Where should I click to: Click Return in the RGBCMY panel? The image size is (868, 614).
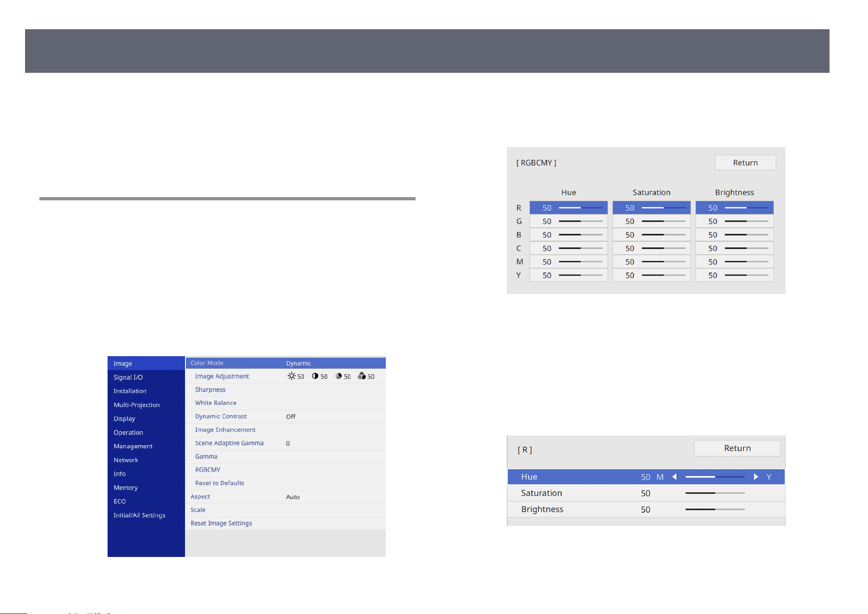point(745,163)
